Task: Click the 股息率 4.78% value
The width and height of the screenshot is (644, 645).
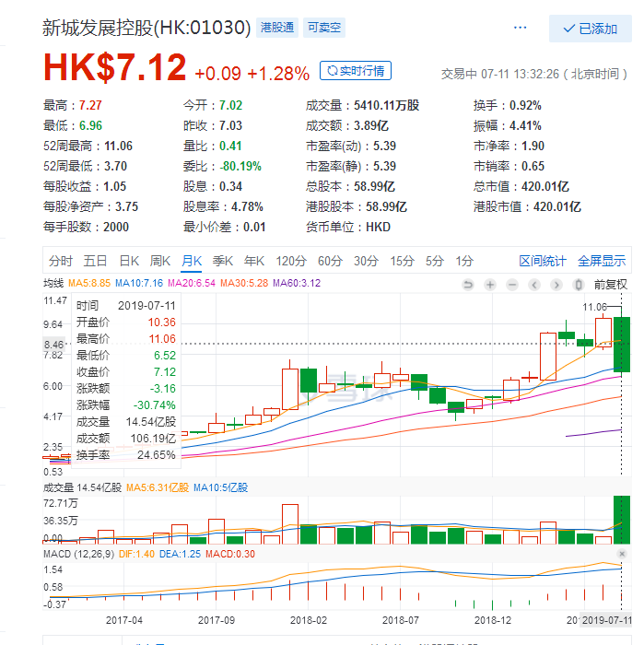Action: click(223, 206)
